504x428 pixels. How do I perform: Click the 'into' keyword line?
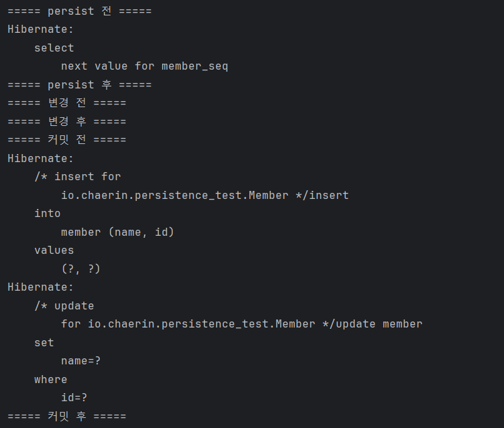click(48, 214)
